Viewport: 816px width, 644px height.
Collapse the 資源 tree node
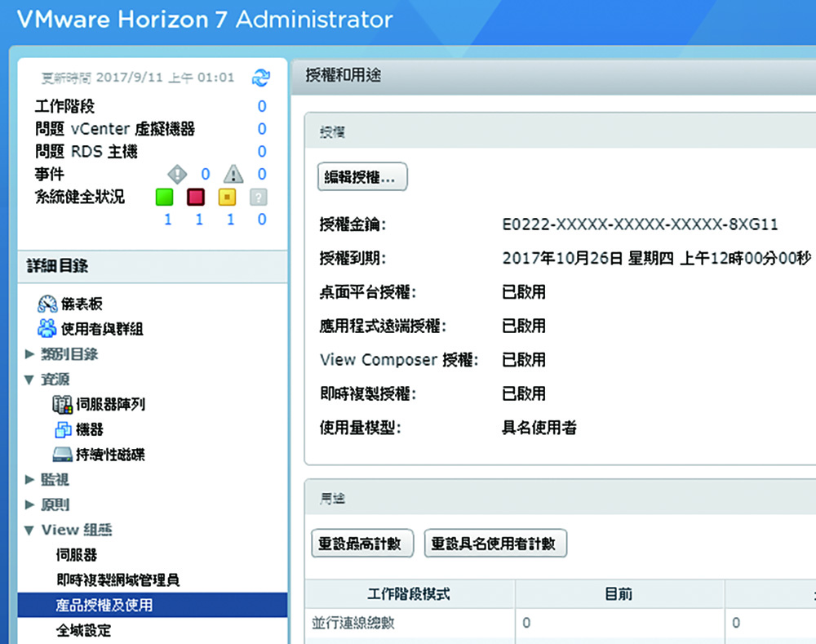click(x=29, y=380)
